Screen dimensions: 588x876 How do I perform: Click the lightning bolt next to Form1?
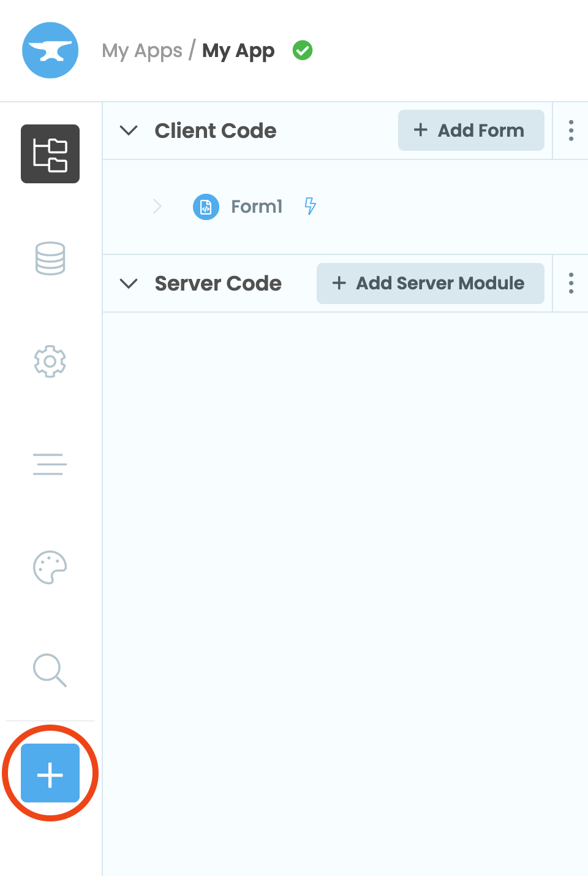(x=311, y=207)
